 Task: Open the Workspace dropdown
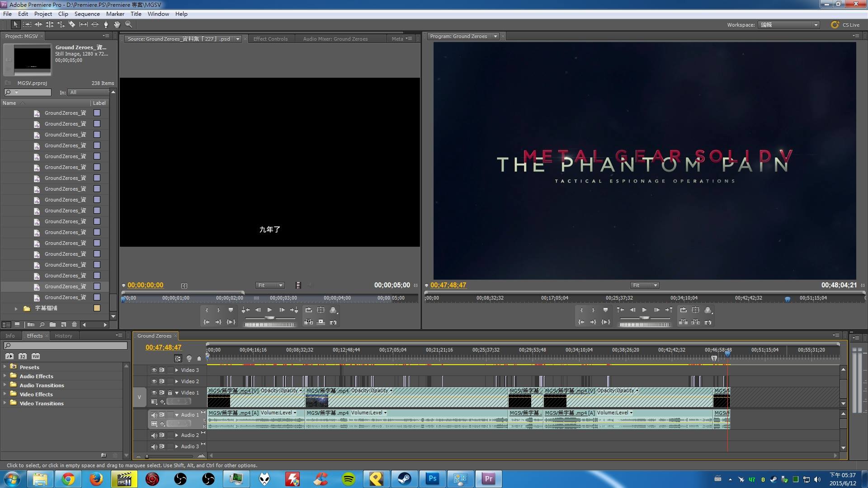point(789,25)
